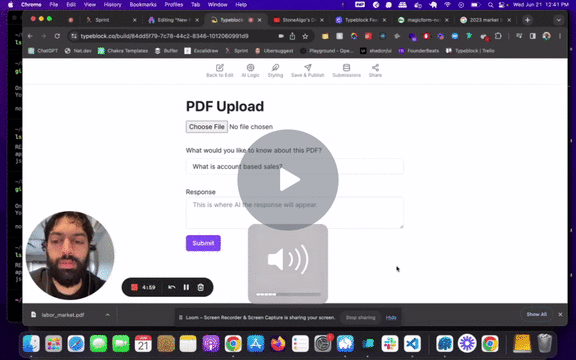Screen dimensions: 576x360
Task: Click the Choose File button
Action: (206, 127)
